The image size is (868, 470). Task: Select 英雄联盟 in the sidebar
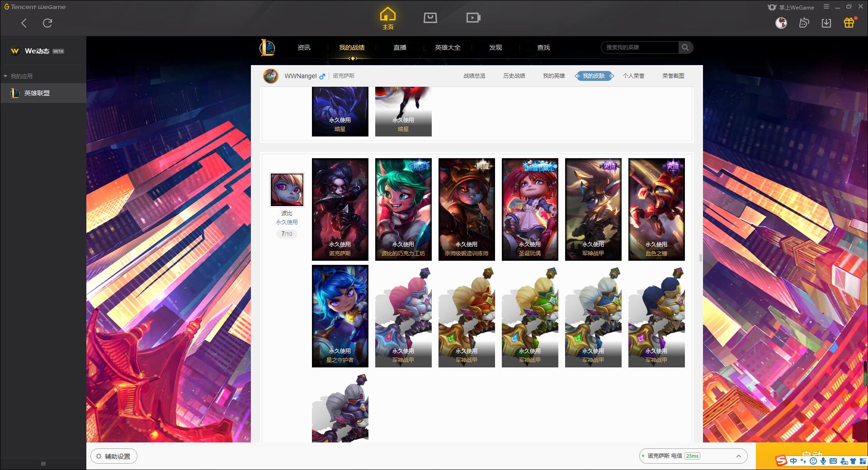(43, 93)
